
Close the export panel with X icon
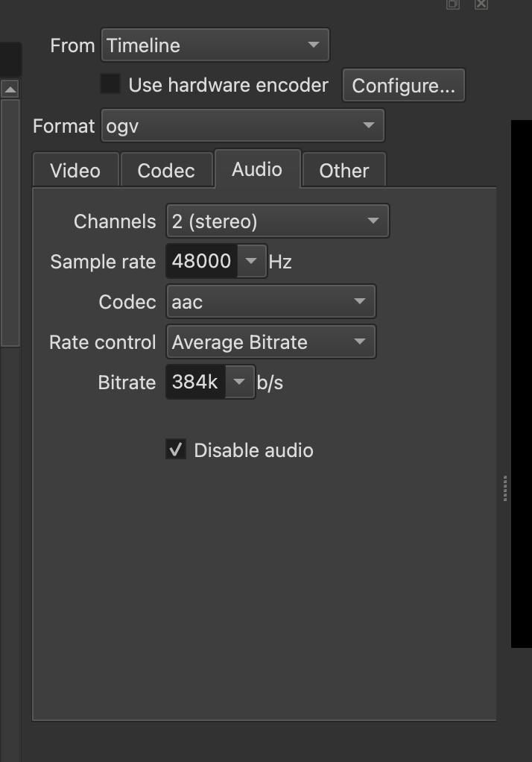tap(481, 4)
